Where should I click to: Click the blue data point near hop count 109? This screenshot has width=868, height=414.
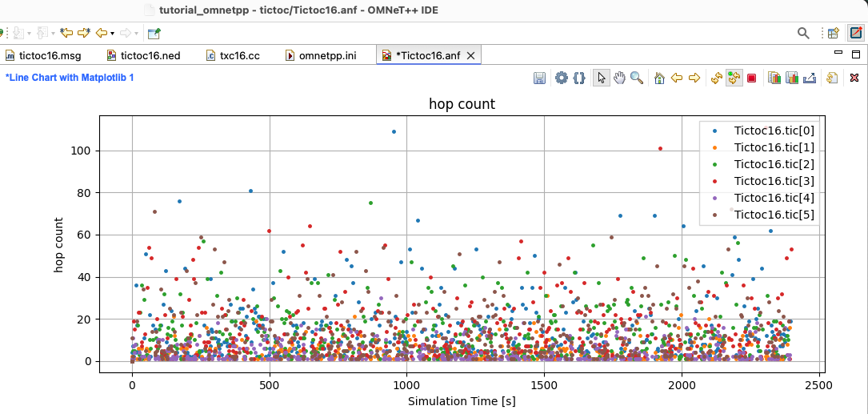pyautogui.click(x=394, y=132)
